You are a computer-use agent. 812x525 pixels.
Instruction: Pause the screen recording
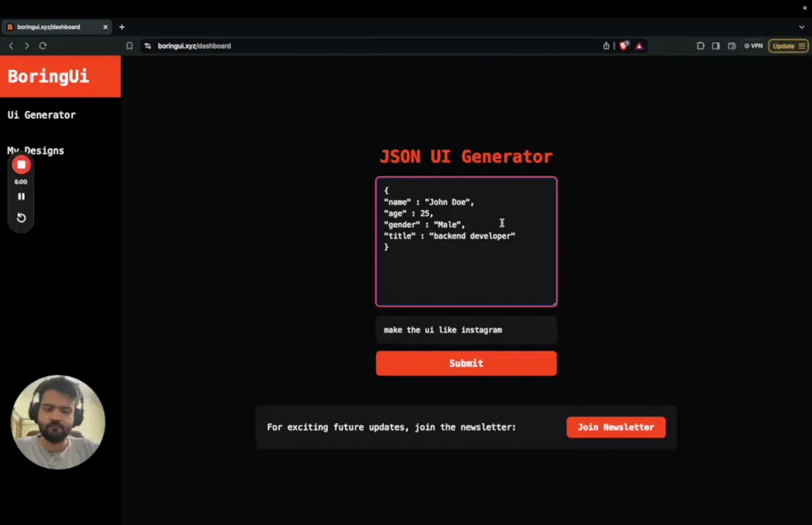coord(21,196)
